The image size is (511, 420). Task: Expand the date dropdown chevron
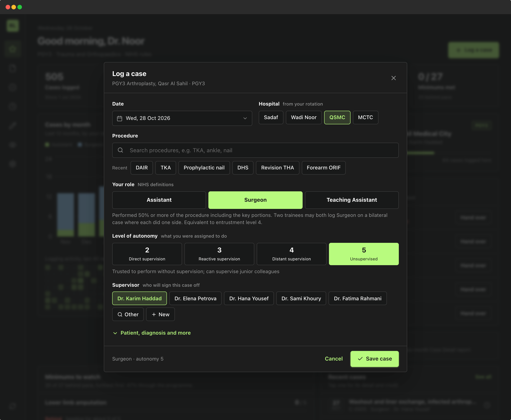(245, 118)
